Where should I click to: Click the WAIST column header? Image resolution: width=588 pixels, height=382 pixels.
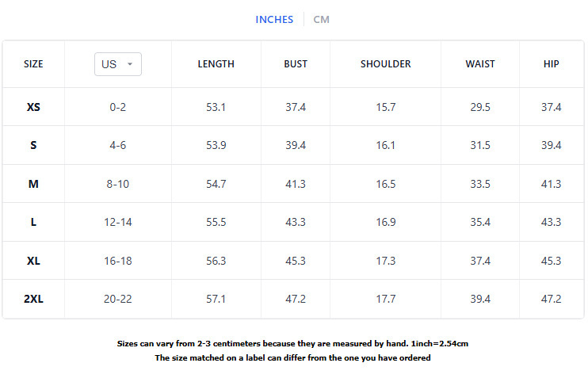[x=480, y=64]
